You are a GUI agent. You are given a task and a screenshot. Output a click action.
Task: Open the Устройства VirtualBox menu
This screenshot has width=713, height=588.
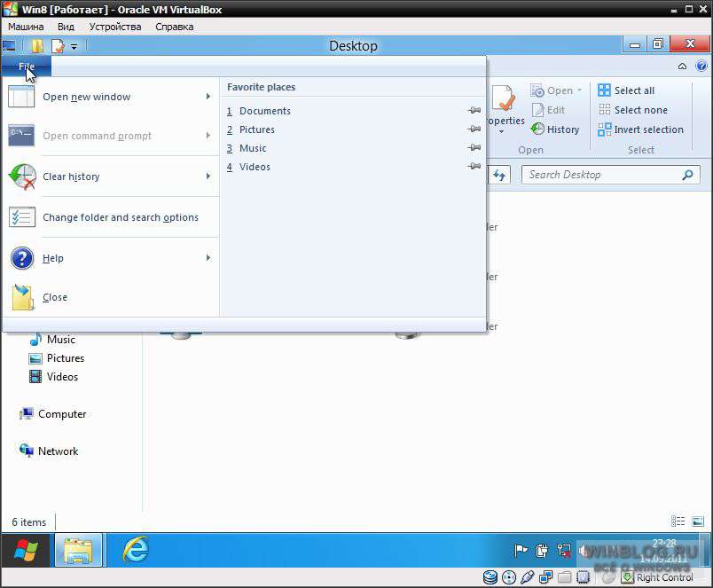pyautogui.click(x=115, y=27)
